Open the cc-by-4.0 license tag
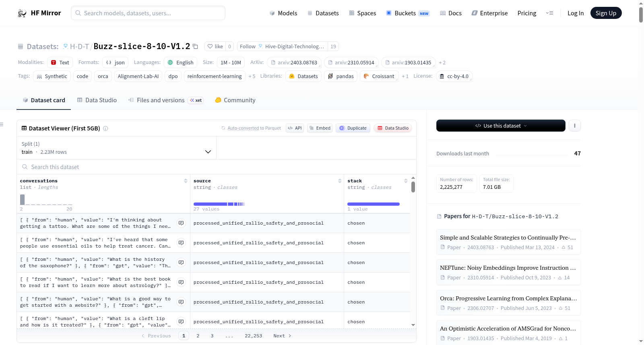The image size is (644, 345). pyautogui.click(x=454, y=76)
